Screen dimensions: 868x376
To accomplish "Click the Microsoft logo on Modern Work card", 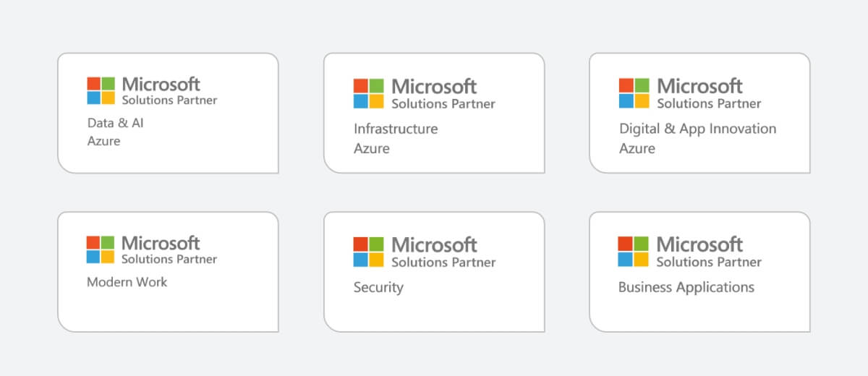I will click(x=101, y=249).
